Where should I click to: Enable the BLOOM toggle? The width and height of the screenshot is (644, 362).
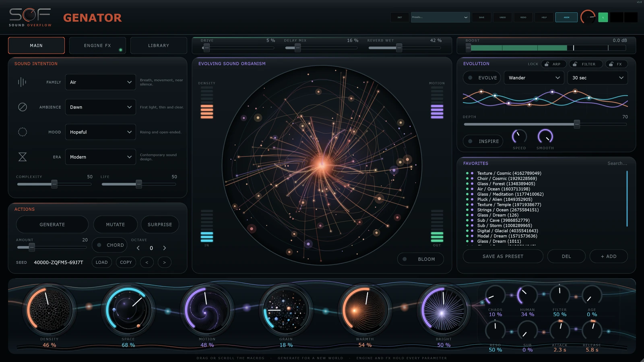click(x=421, y=259)
